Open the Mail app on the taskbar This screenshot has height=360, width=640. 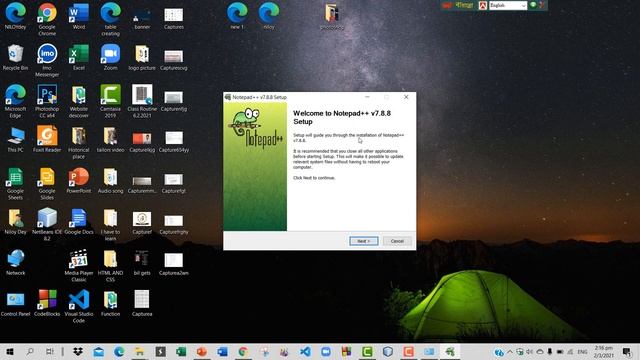click(x=98, y=351)
